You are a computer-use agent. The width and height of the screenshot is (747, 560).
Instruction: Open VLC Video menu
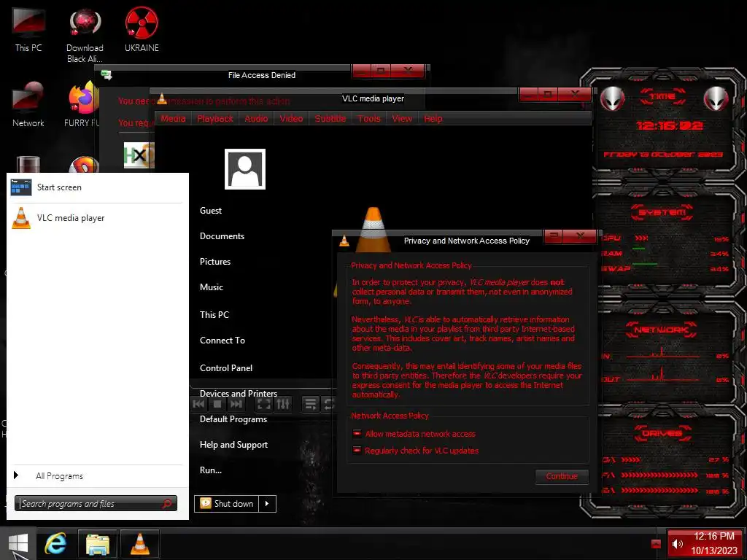point(291,119)
